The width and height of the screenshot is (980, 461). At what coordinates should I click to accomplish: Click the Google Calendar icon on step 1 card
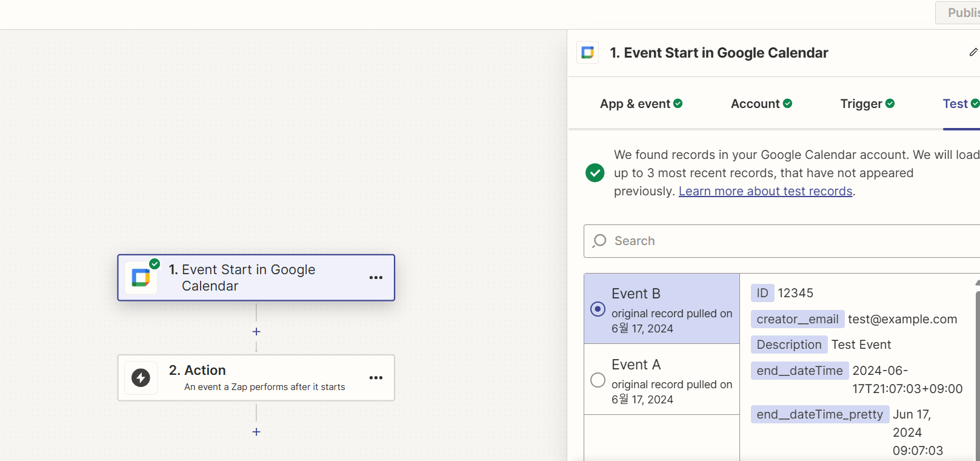pyautogui.click(x=141, y=278)
